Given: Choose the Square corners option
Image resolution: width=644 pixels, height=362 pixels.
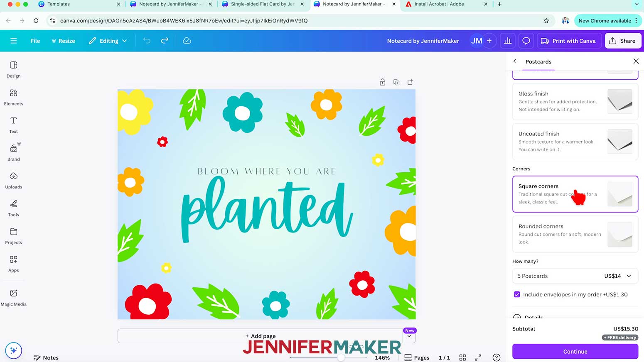Looking at the screenshot, I should [575, 194].
